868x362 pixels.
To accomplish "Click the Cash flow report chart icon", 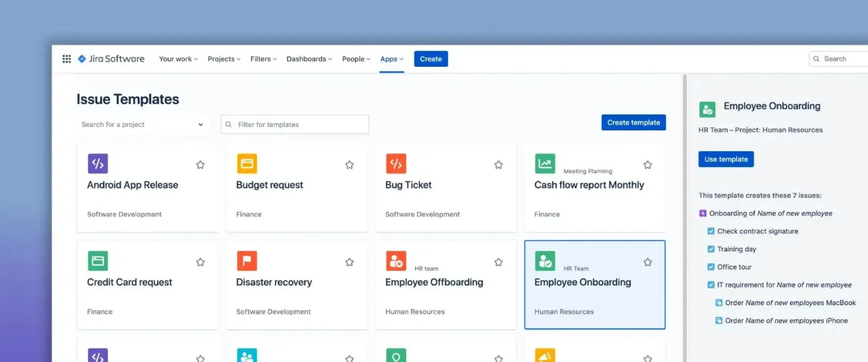I will pyautogui.click(x=545, y=163).
